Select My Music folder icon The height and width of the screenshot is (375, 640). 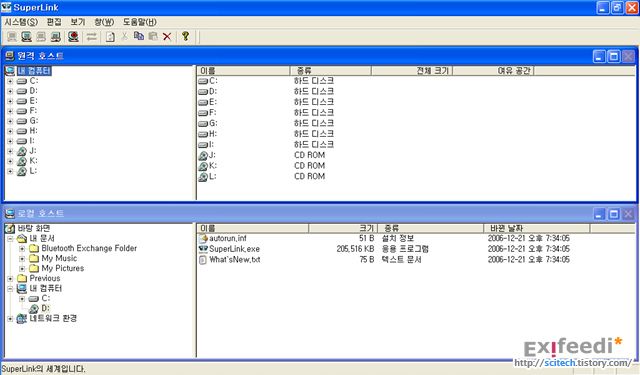tap(34, 258)
